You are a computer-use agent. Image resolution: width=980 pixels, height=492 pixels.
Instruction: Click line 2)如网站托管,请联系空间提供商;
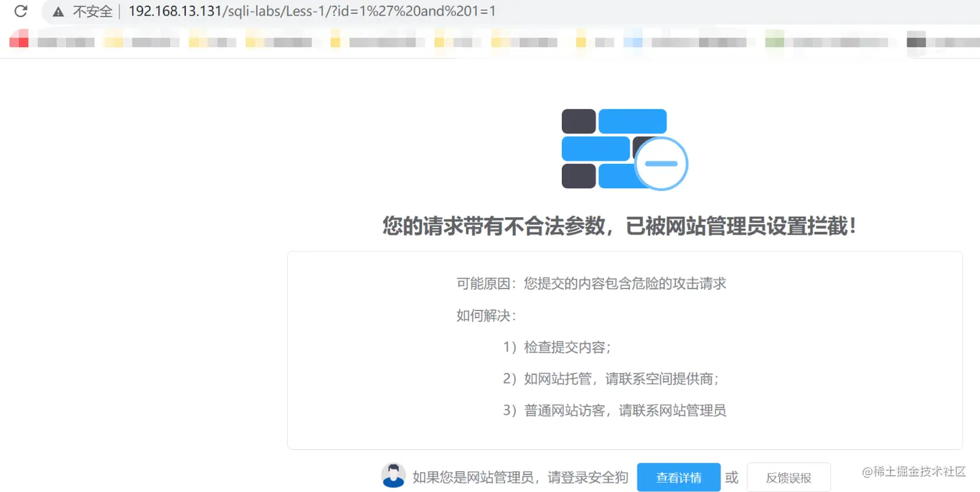pyautogui.click(x=611, y=379)
